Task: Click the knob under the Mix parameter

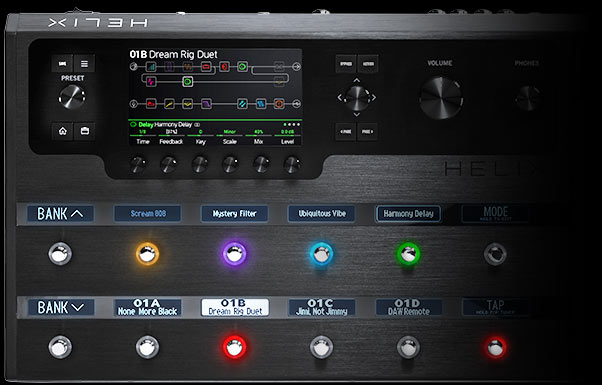Action: [261, 164]
